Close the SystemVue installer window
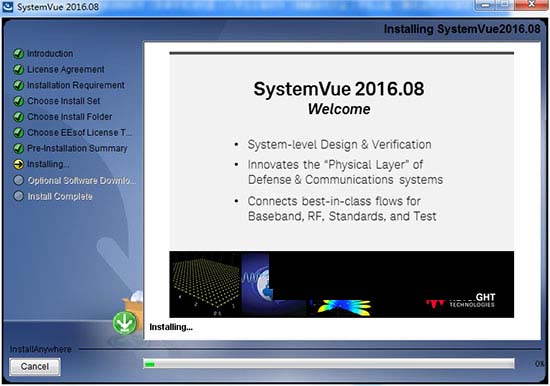 [532, 5]
